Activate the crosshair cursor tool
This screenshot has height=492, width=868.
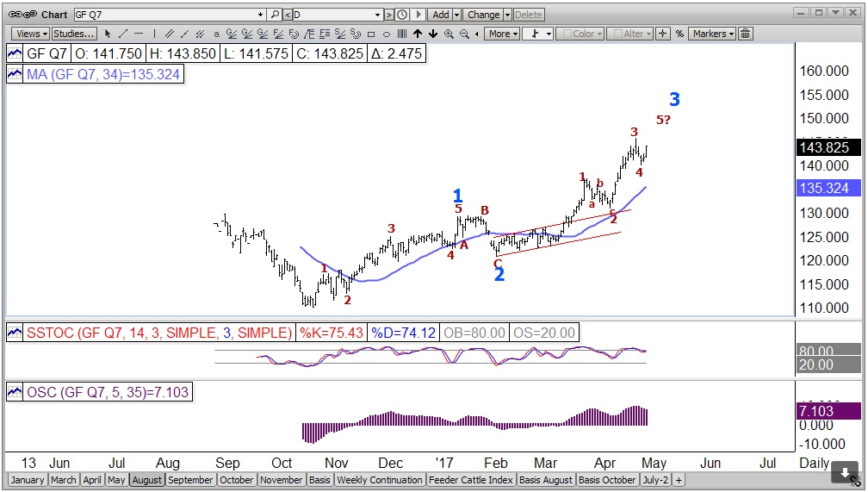662,34
